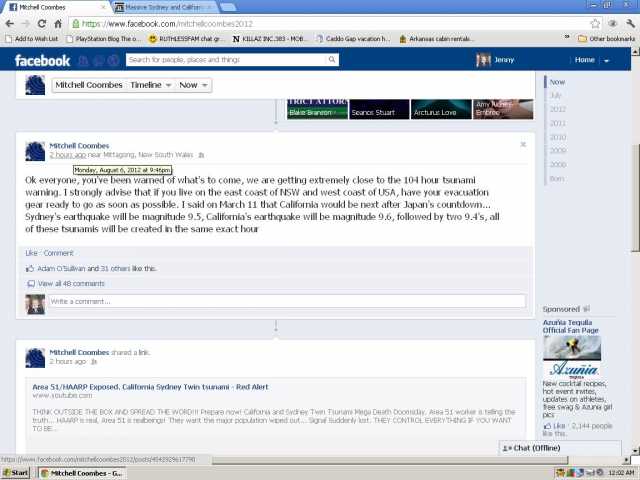Image resolution: width=640 pixels, height=480 pixels.
Task: Jump to July on the timeline
Action: pos(556,96)
